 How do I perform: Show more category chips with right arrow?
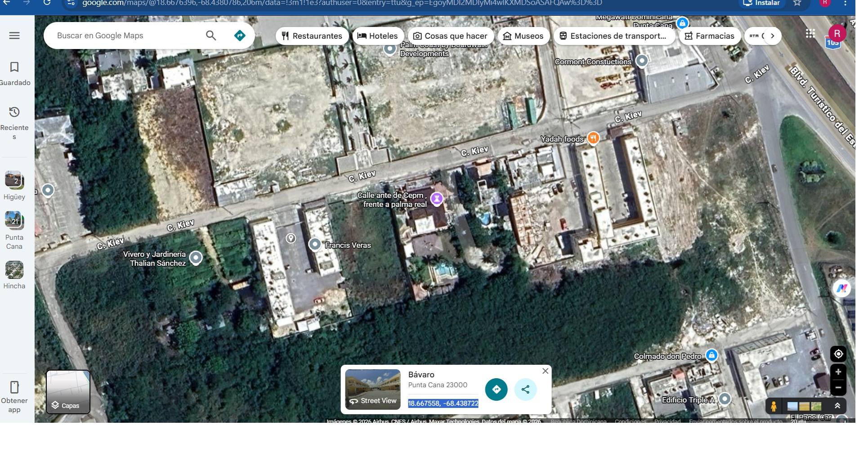pos(772,36)
